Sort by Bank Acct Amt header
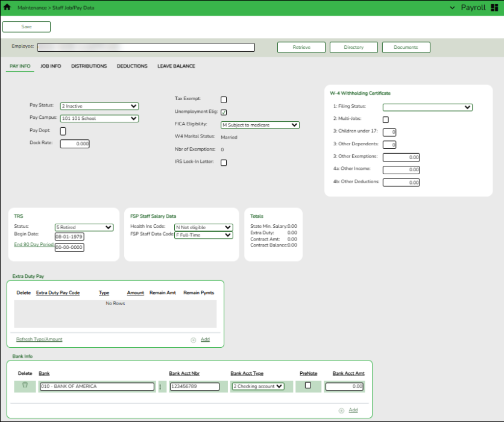504x422 pixels. (x=348, y=373)
